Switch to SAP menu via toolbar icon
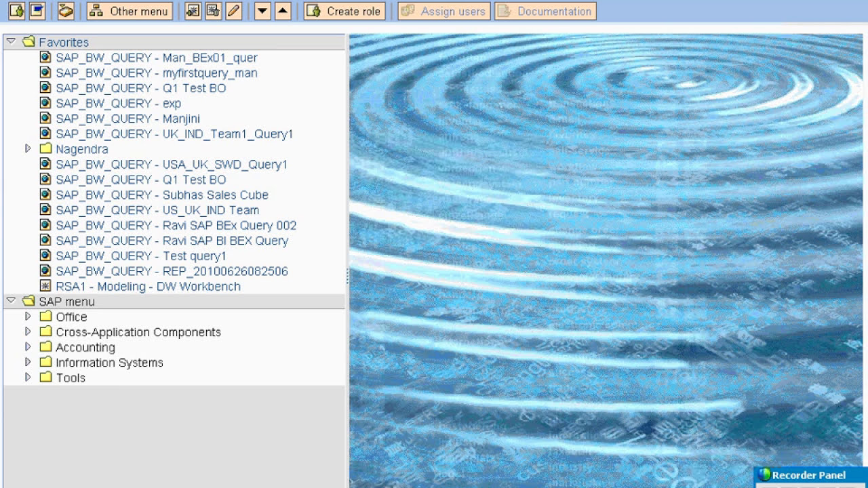Image resolution: width=868 pixels, height=488 pixels. click(37, 11)
